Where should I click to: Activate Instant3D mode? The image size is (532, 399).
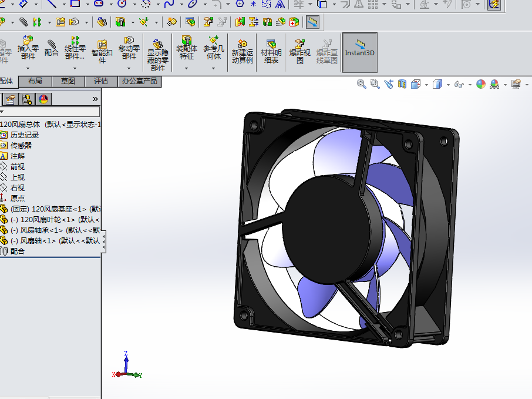click(x=359, y=52)
